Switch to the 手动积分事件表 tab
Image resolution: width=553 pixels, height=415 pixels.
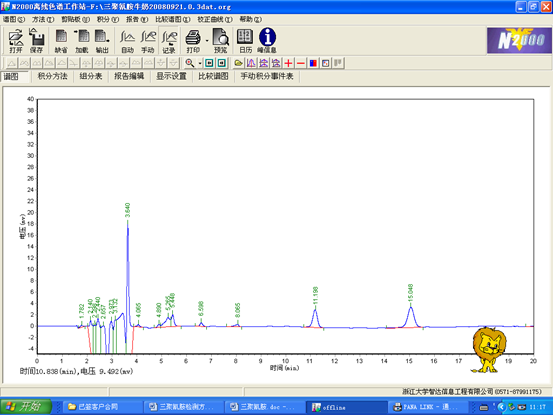coord(267,76)
